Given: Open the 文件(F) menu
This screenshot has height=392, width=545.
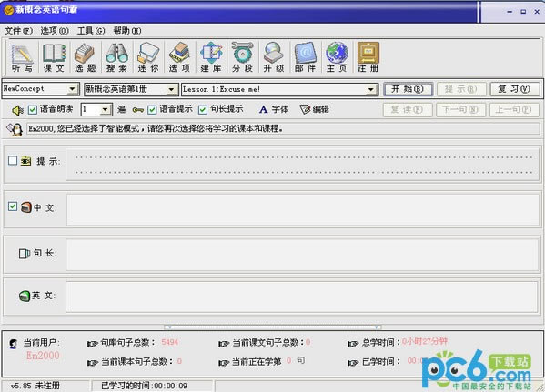Looking at the screenshot, I should (x=18, y=31).
